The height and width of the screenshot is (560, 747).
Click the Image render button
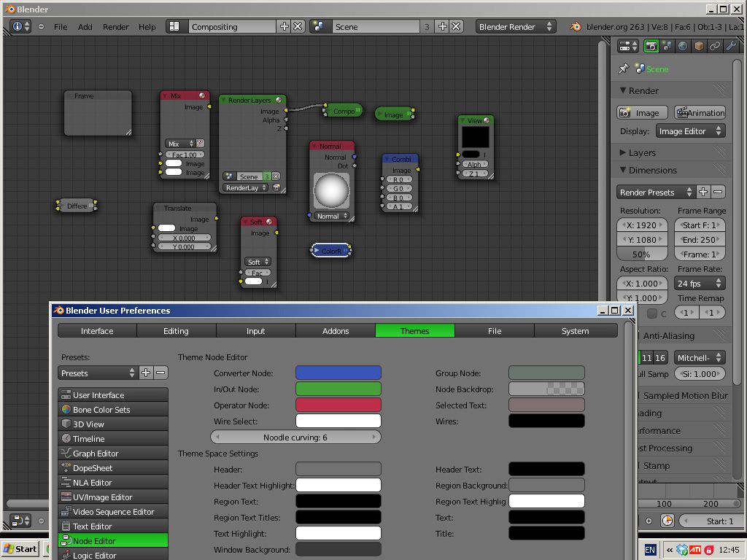tap(641, 112)
